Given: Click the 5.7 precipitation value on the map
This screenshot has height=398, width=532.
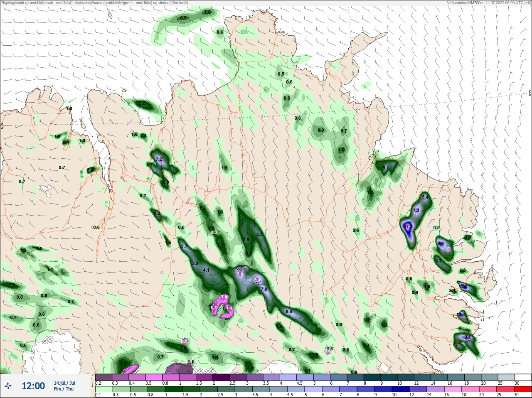Looking at the screenshot, I should 184,247.
